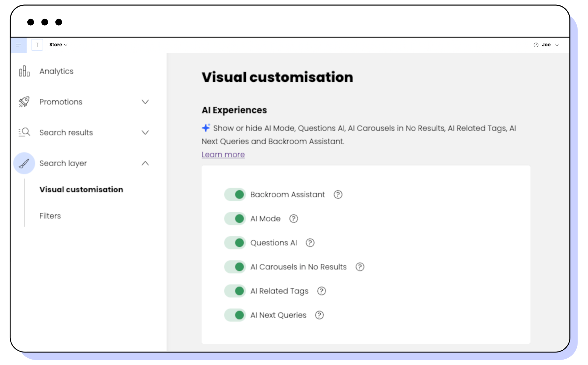Select the Search layer menu label
Image resolution: width=588 pixels, height=365 pixels.
tap(63, 164)
